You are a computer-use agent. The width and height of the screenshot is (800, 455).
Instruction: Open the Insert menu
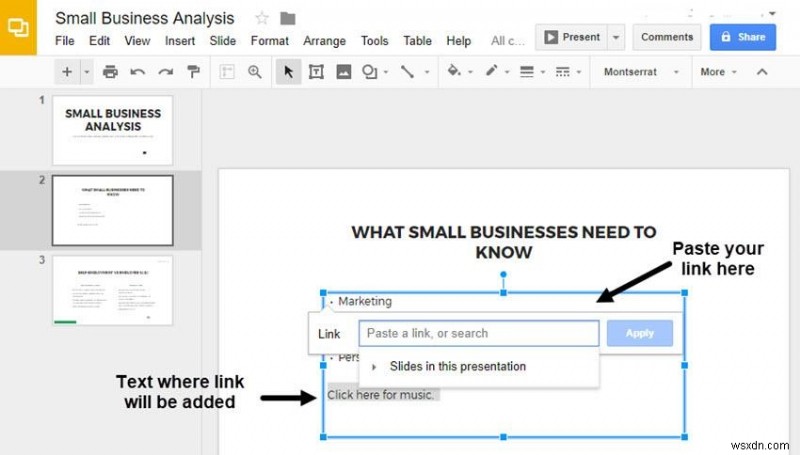click(180, 41)
